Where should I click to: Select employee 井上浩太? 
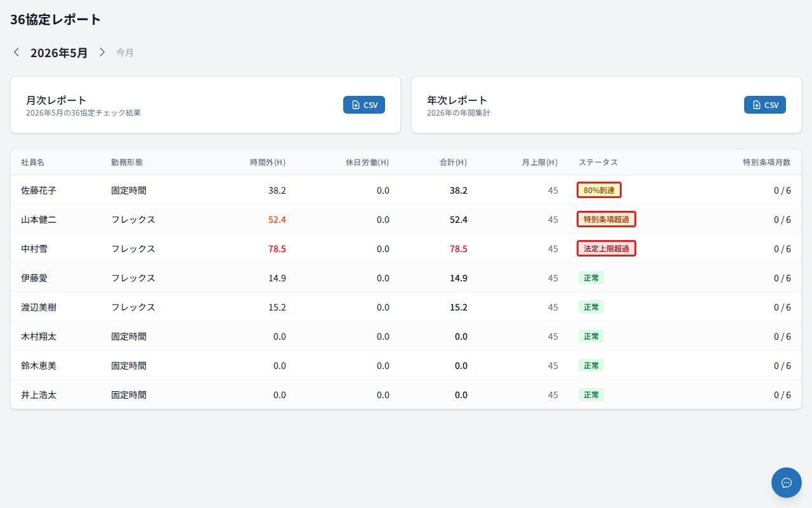click(x=39, y=395)
